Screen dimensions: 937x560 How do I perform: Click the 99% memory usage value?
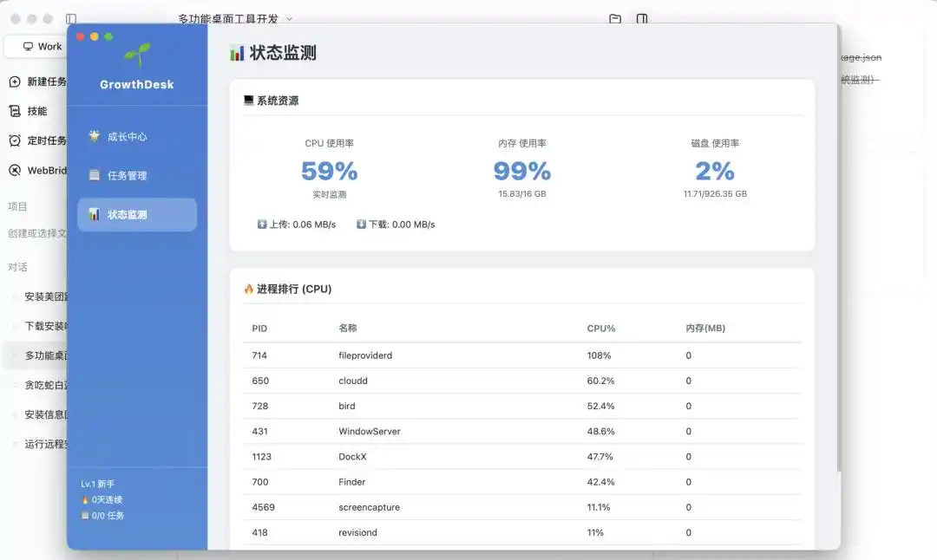pyautogui.click(x=522, y=172)
